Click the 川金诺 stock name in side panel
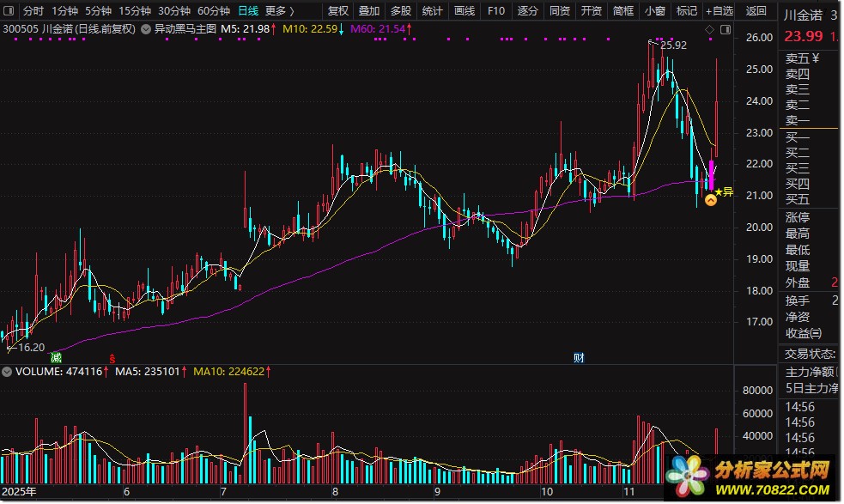The width and height of the screenshot is (844, 504). [803, 15]
